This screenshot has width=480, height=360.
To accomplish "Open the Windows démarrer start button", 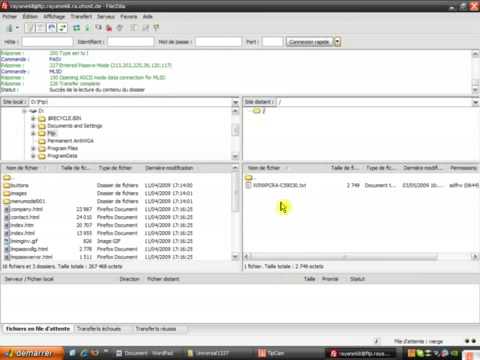I will point(32,353).
